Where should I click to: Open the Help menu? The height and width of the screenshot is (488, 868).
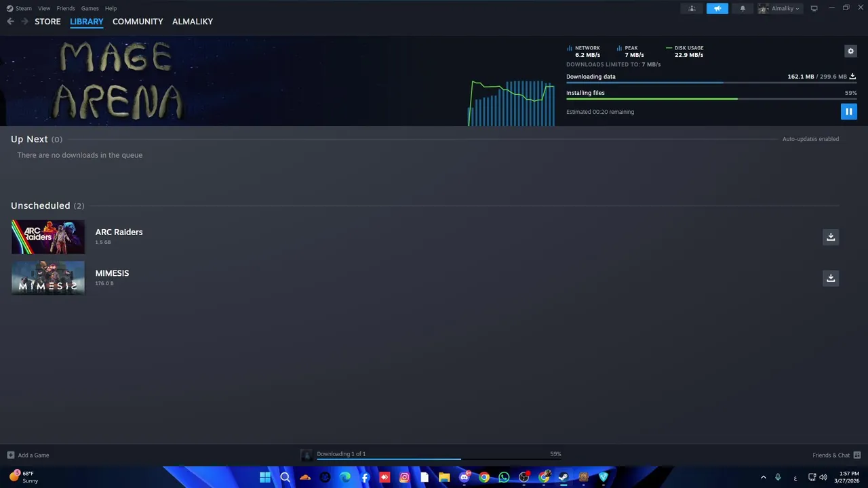pyautogui.click(x=111, y=8)
